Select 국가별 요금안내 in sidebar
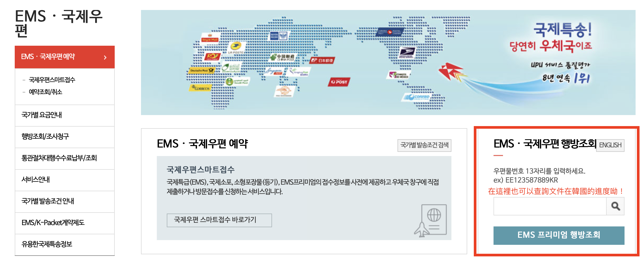 pos(65,115)
